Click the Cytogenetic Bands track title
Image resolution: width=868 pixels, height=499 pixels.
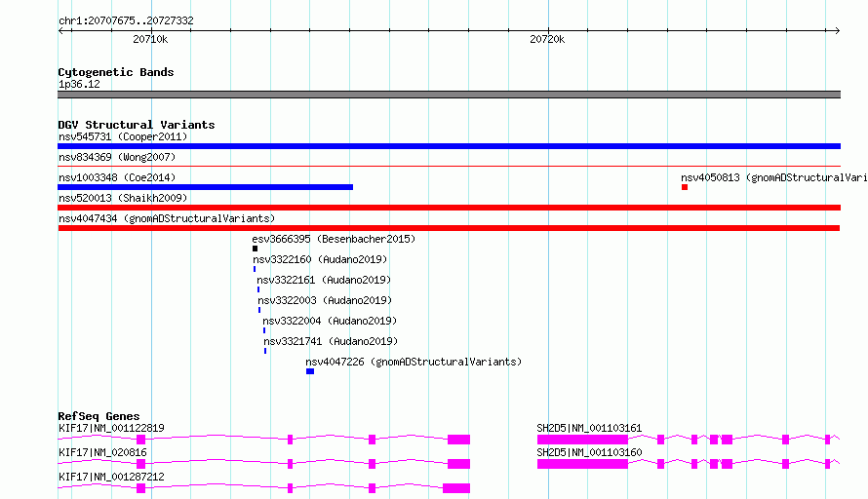pyautogui.click(x=116, y=72)
